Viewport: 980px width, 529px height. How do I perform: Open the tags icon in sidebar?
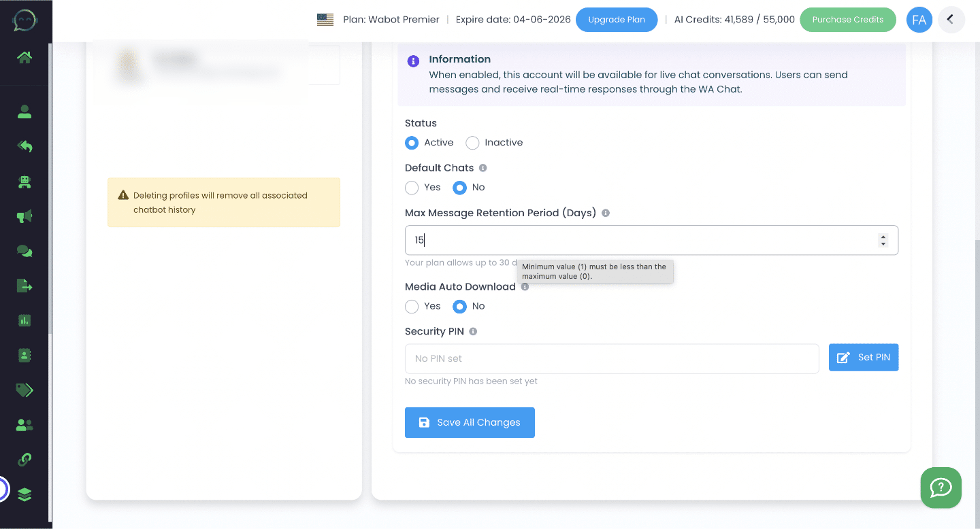coord(24,390)
